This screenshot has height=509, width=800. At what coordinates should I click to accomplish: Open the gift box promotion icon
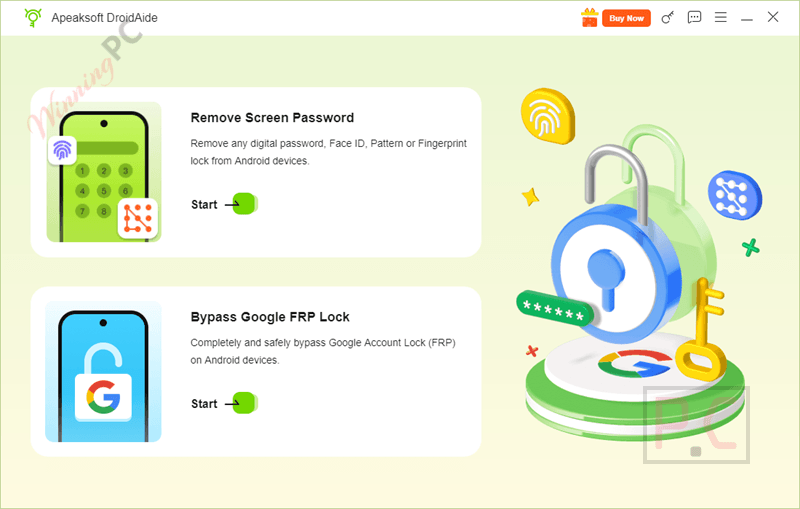point(589,17)
